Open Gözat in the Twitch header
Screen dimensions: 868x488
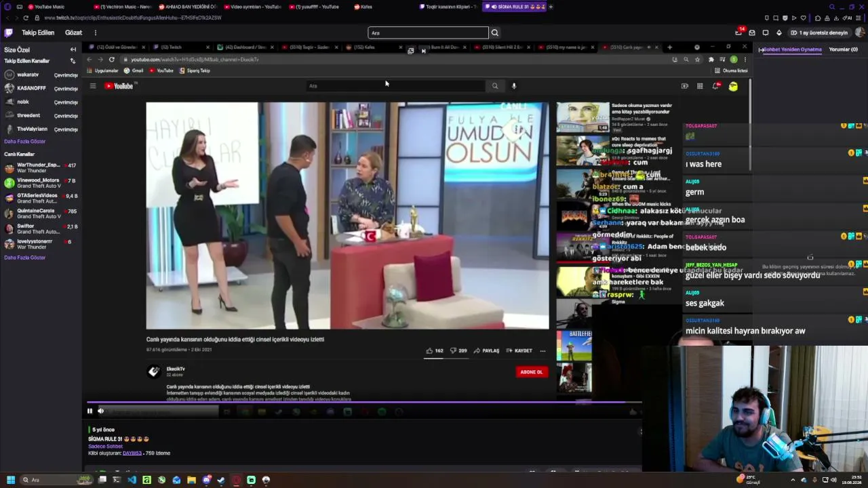[73, 33]
